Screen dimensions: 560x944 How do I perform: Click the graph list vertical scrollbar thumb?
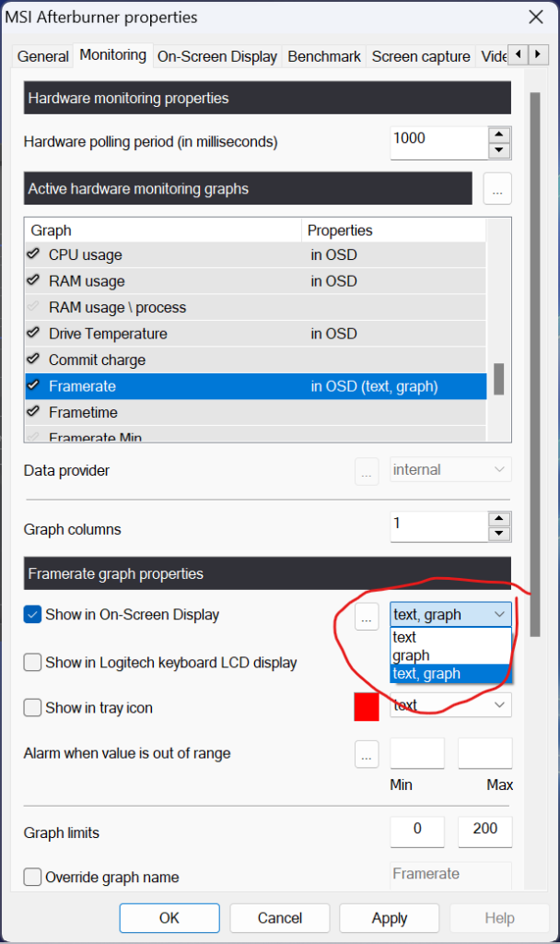click(498, 379)
